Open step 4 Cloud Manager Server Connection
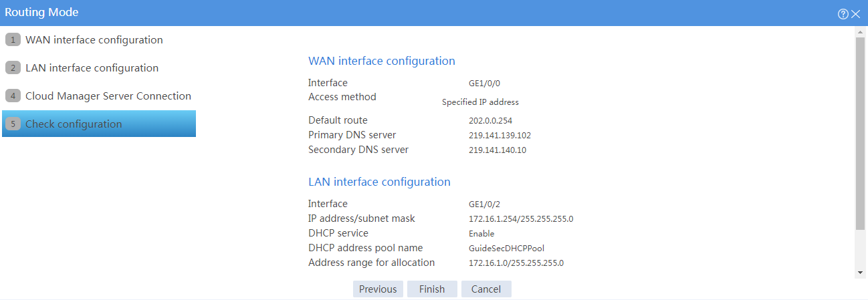This screenshot has height=300, width=868. click(x=99, y=96)
